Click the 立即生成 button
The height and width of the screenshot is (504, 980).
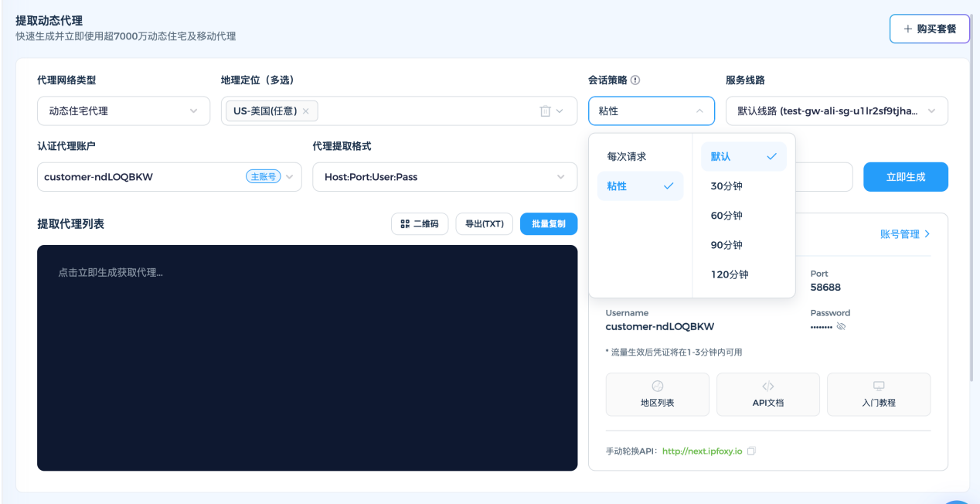906,177
